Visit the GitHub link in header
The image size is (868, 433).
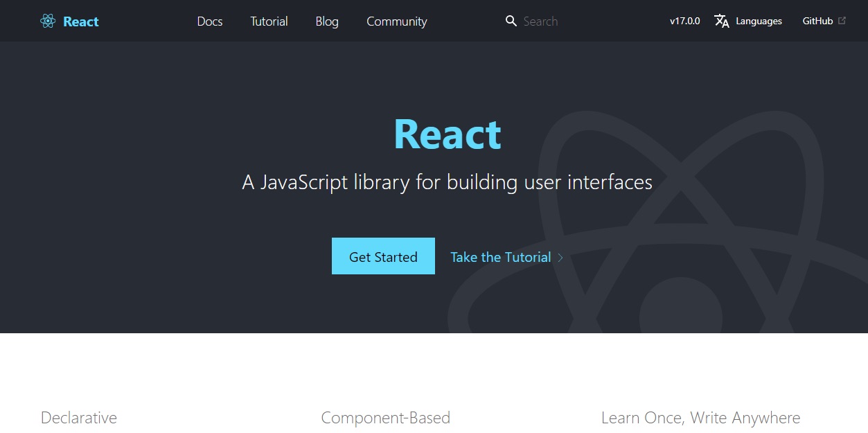pyautogui.click(x=817, y=21)
